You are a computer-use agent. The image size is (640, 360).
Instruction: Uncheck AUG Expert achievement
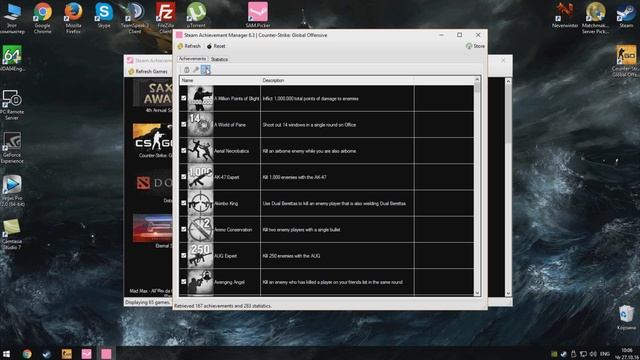[184, 256]
